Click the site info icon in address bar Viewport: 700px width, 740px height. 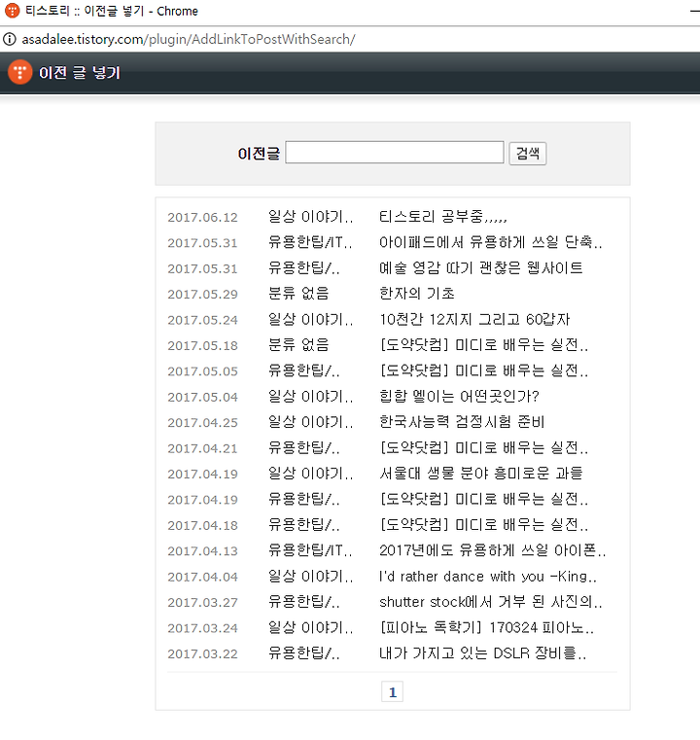(10, 39)
